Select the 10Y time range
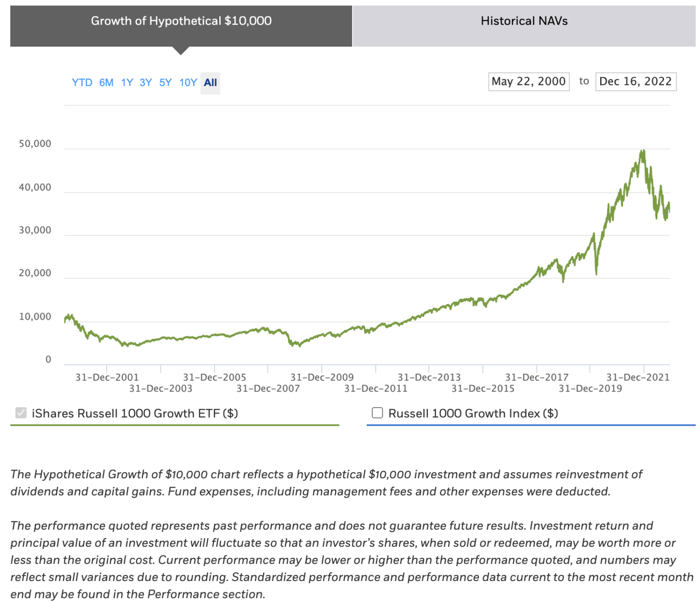Viewport: 700px width, 602px height. [187, 83]
